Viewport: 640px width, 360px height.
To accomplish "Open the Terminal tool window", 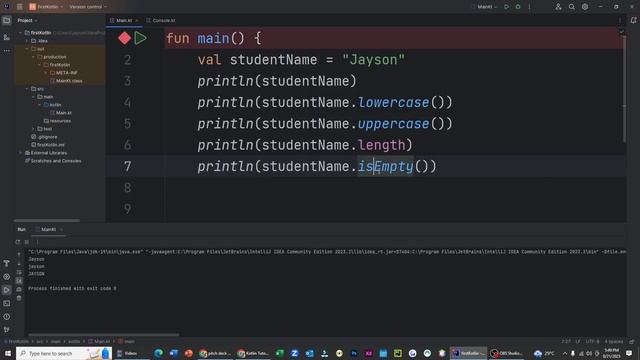I will pos(7,303).
